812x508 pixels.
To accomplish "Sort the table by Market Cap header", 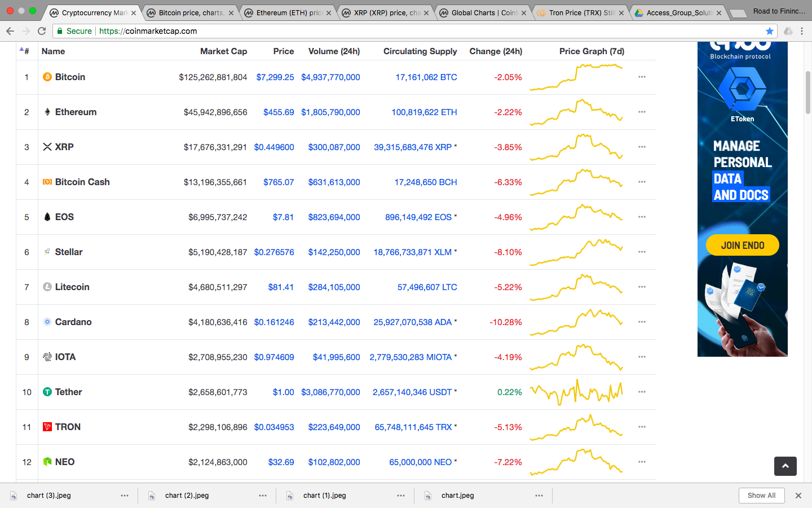I will [223, 51].
